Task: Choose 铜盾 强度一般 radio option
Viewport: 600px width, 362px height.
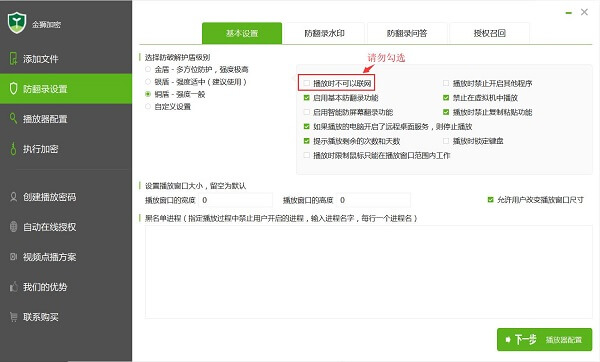Action: [x=148, y=94]
